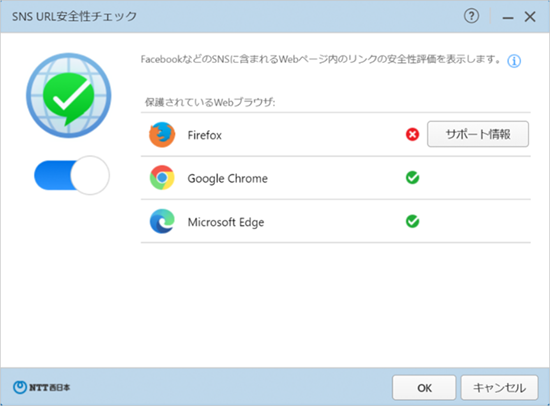Open サポート情報 for Firefox
The height and width of the screenshot is (406, 550).
click(x=478, y=134)
